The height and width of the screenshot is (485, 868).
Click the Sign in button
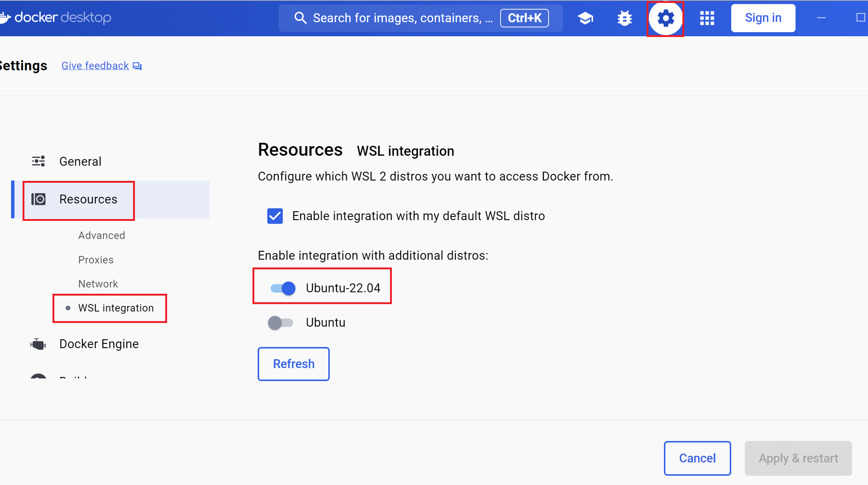(763, 18)
